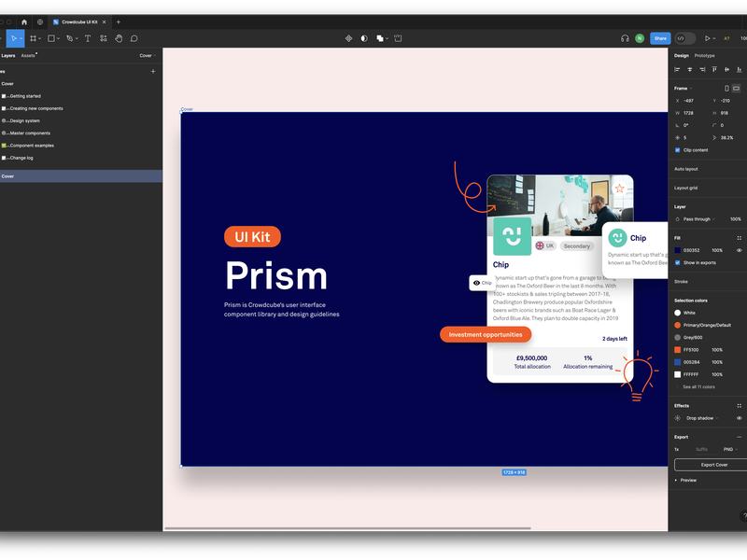Switch to the Assets tab
747x560 pixels.
tap(28, 56)
